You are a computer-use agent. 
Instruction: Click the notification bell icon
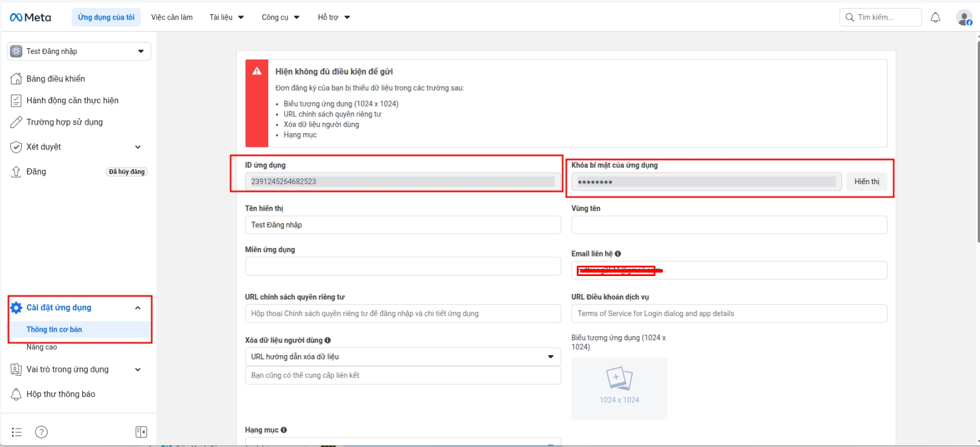[935, 17]
